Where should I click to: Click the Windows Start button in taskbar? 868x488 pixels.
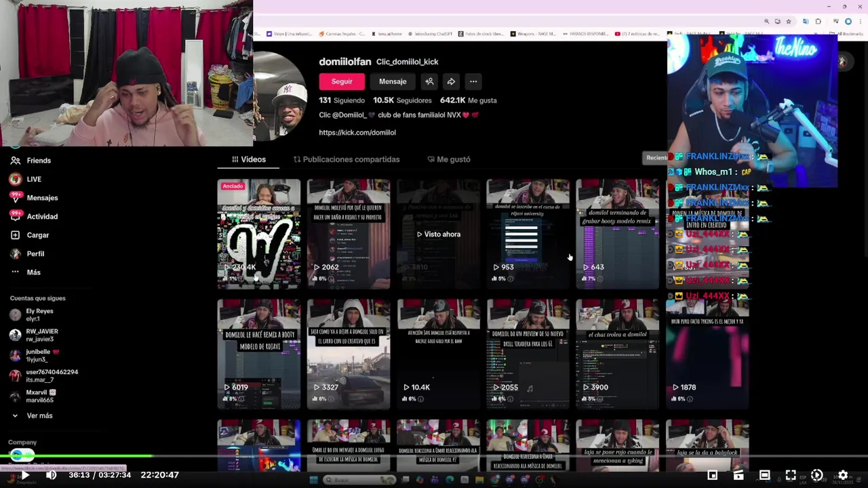(313, 480)
